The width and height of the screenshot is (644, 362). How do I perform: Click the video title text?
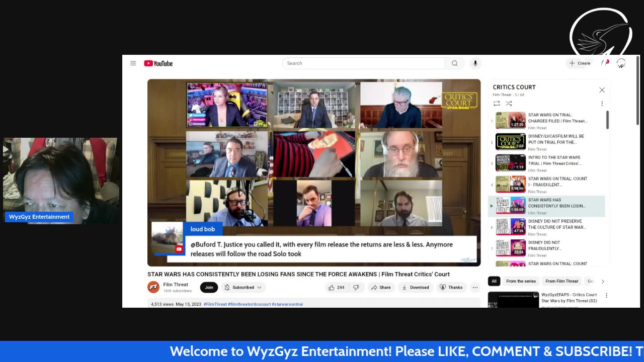click(298, 274)
